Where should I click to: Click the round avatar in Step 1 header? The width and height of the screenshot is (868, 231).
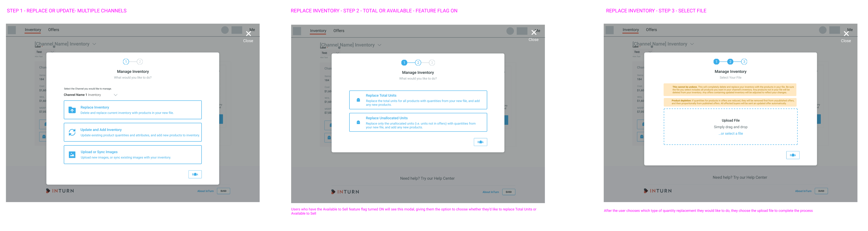(225, 30)
